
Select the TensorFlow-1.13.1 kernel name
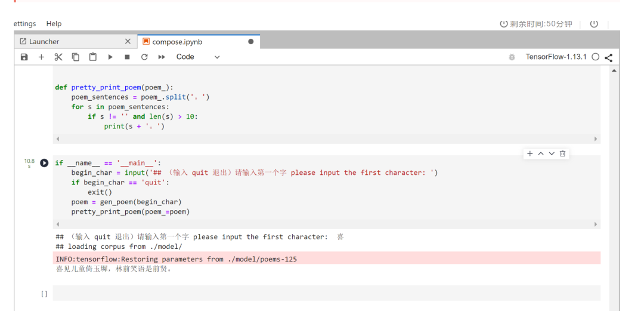556,57
